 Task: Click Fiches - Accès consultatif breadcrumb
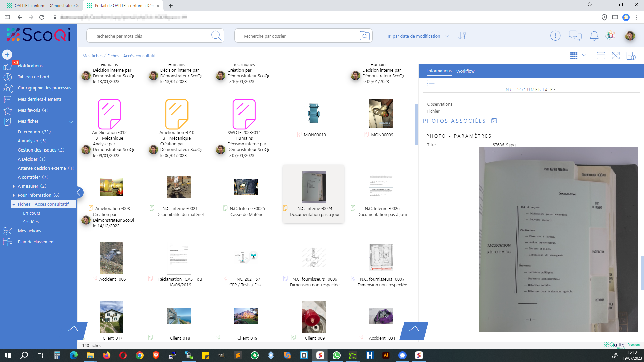(x=131, y=56)
